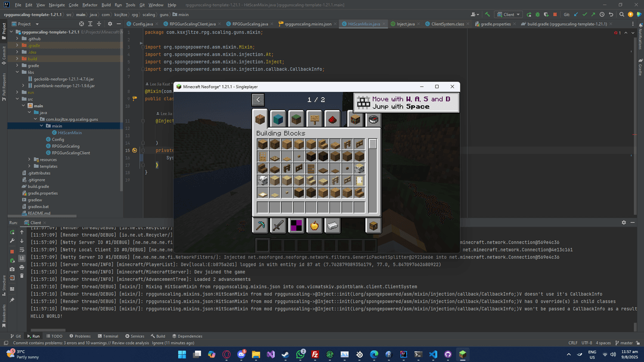This screenshot has width=644, height=362.
Task: Open the Services tool window
Action: tap(135, 336)
